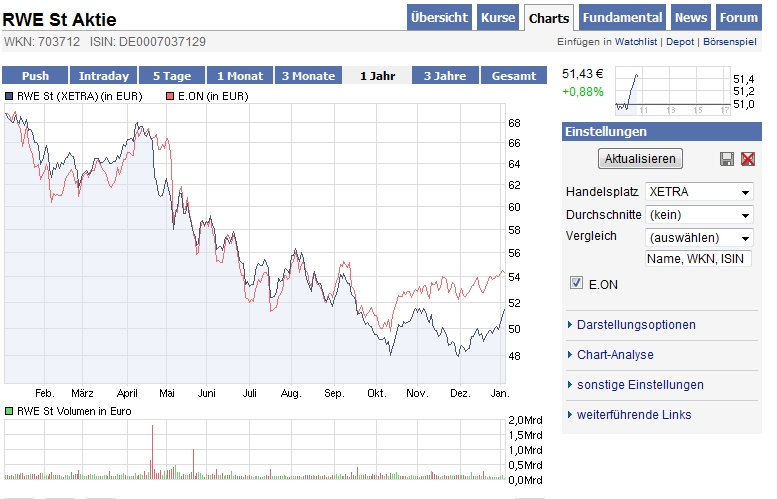Image resolution: width=777 pixels, height=499 pixels.
Task: Open the Übersicht tab
Action: (x=439, y=18)
